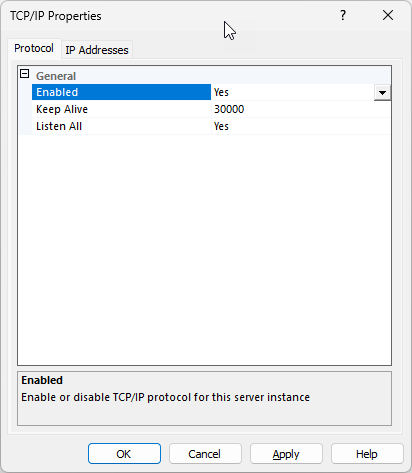Click the Cancel button

(205, 454)
